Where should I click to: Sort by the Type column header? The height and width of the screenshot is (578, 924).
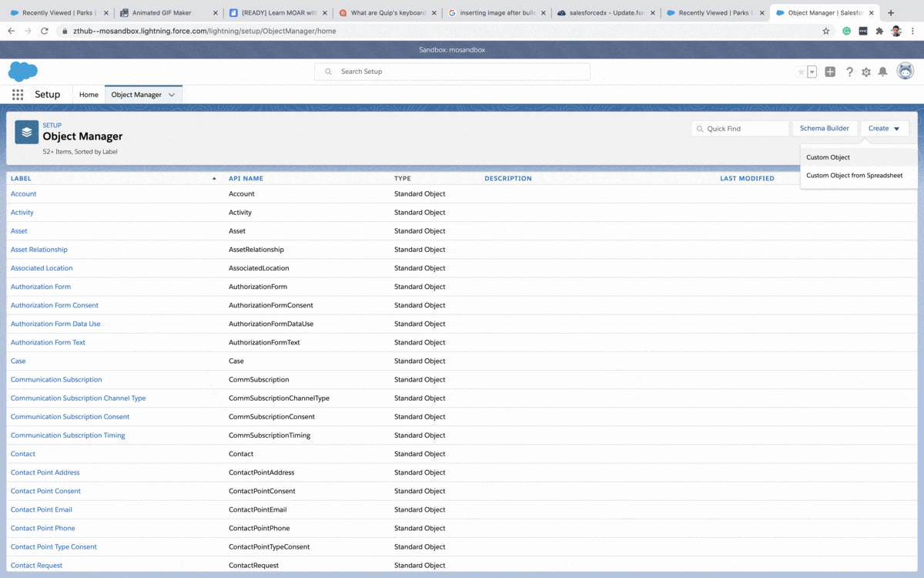403,178
